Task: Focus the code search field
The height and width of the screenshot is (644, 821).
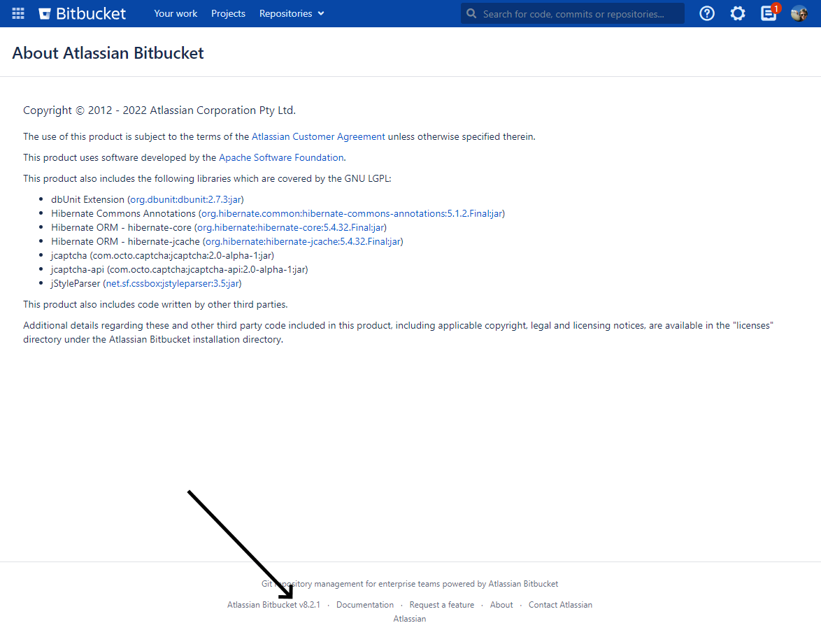Action: tap(572, 13)
